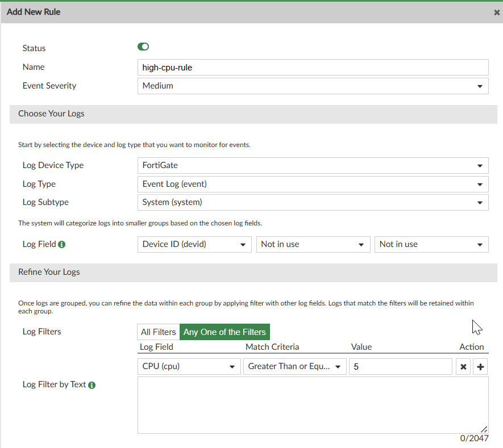Open the Device ID log field dropdown

point(194,244)
